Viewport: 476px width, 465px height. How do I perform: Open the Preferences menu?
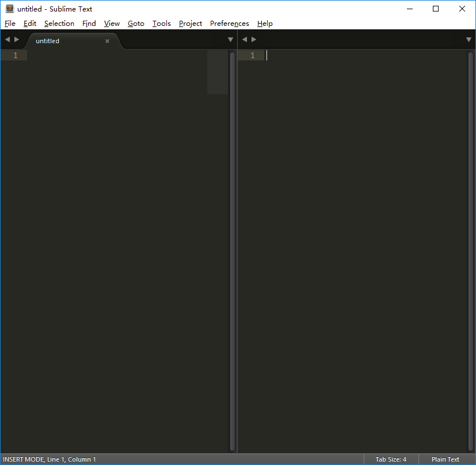(x=229, y=24)
